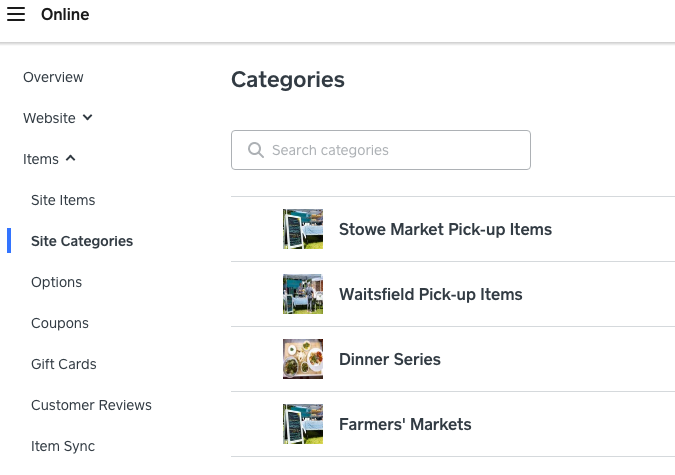Show the Customer Reviews page
The height and width of the screenshot is (475, 675).
[91, 405]
